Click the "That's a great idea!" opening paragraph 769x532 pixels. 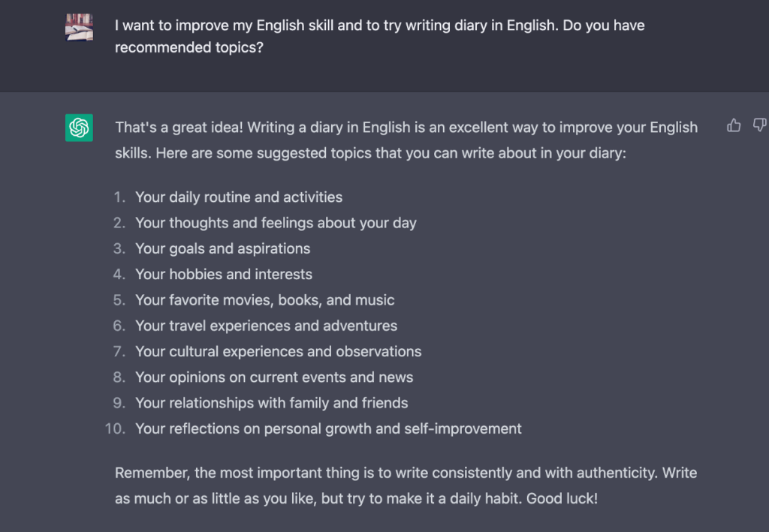coord(406,140)
